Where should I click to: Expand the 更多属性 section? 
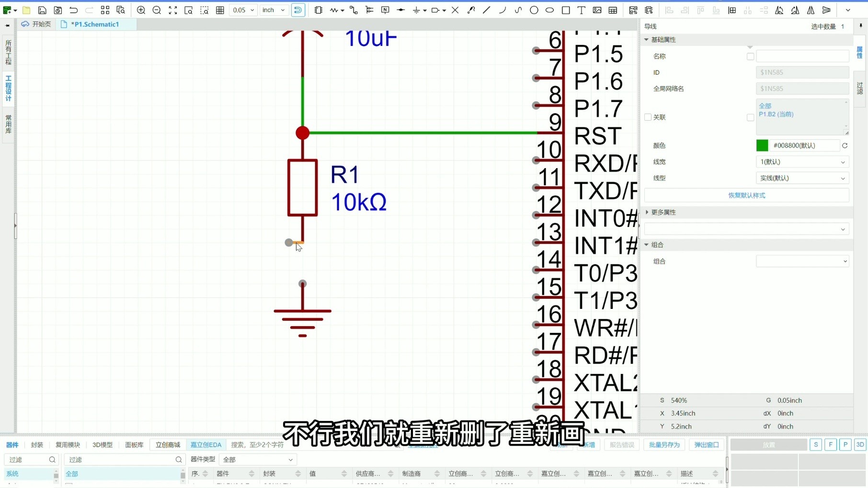(x=647, y=212)
